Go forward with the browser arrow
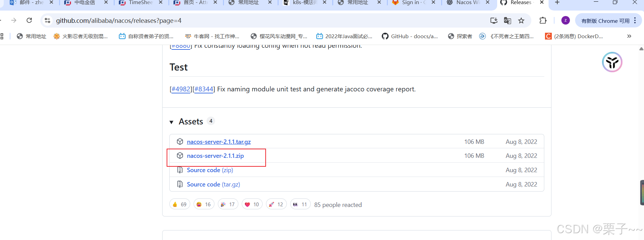Image resolution: width=644 pixels, height=240 pixels. click(14, 20)
